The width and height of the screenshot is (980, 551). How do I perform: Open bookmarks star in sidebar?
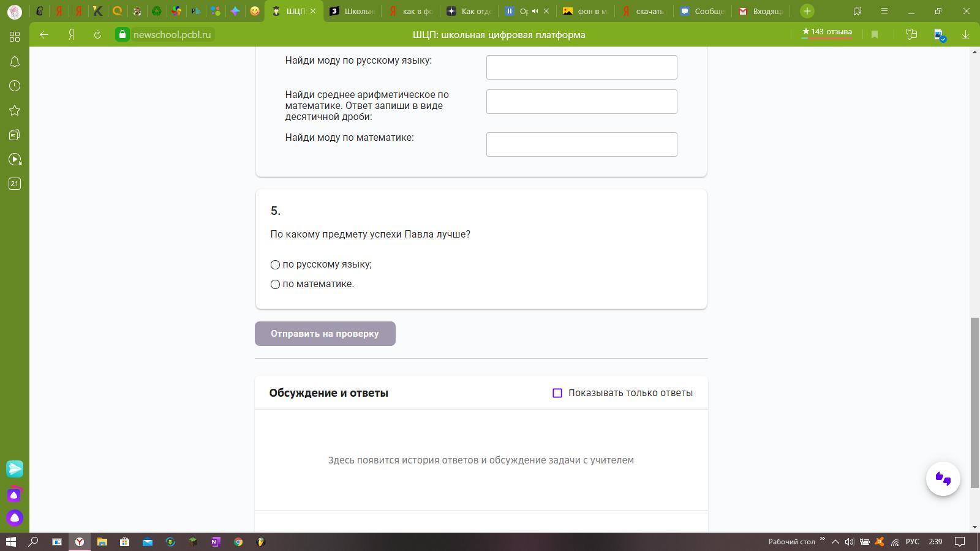pyautogui.click(x=15, y=111)
